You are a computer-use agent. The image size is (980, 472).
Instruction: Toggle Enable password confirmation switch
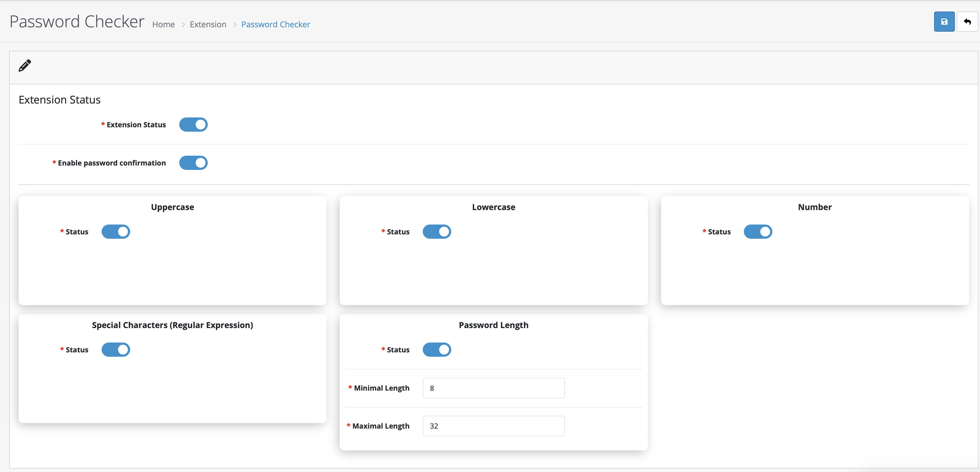[x=193, y=163]
